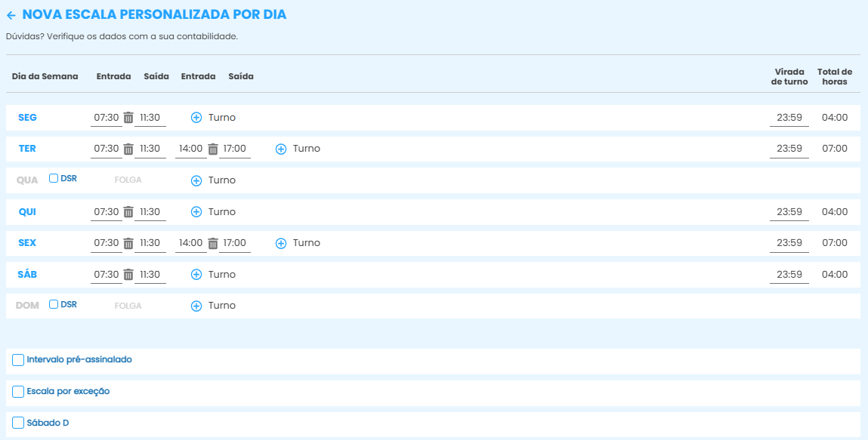Change the SEX virada de turno 23:59
This screenshot has width=868, height=440.
(789, 243)
